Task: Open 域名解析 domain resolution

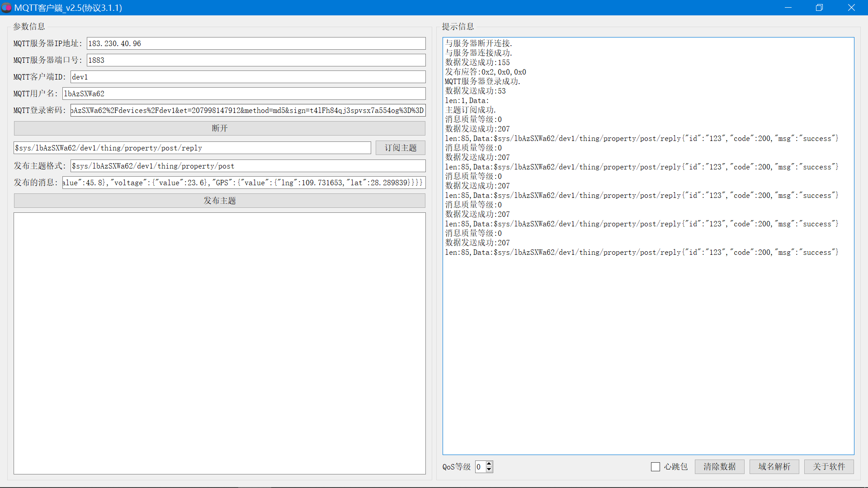Action: pos(774,467)
